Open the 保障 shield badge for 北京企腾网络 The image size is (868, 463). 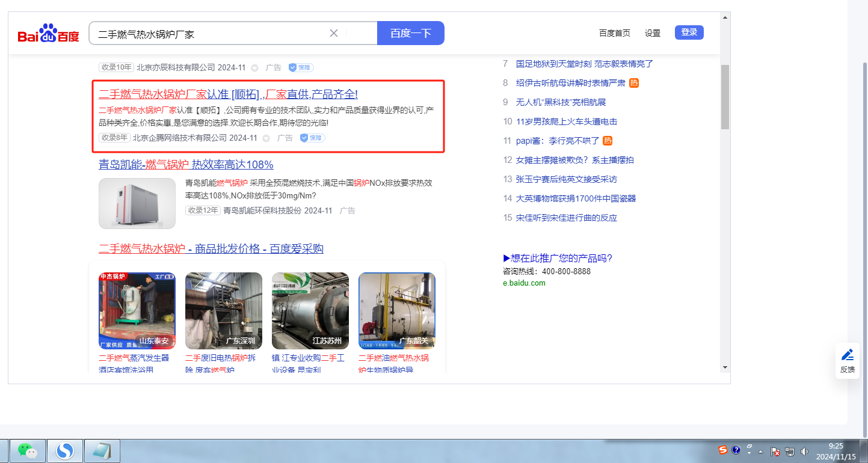coord(312,138)
